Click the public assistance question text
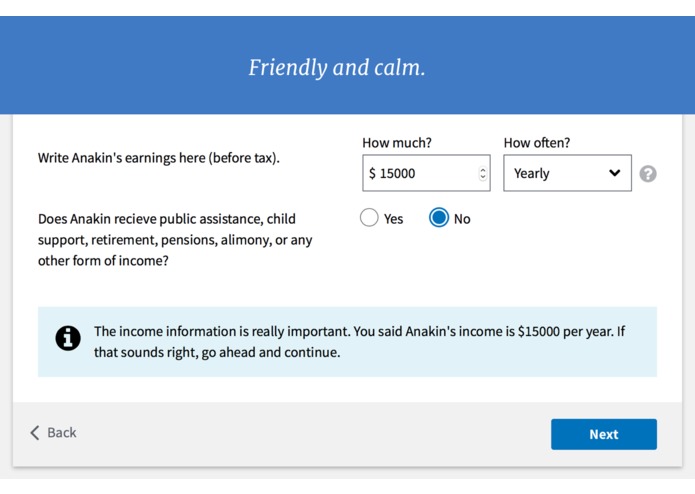Image resolution: width=695 pixels, height=494 pixels. pyautogui.click(x=175, y=240)
